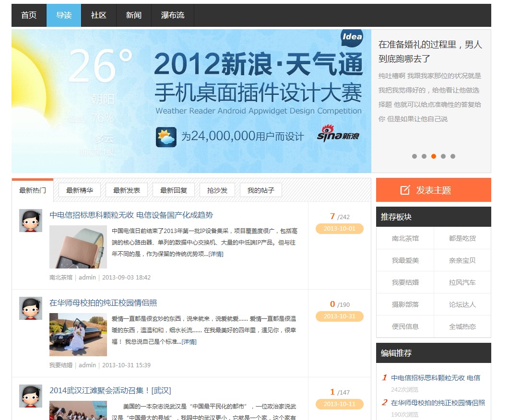Click the 发表主题 button
509x420 pixels.
tap(433, 190)
